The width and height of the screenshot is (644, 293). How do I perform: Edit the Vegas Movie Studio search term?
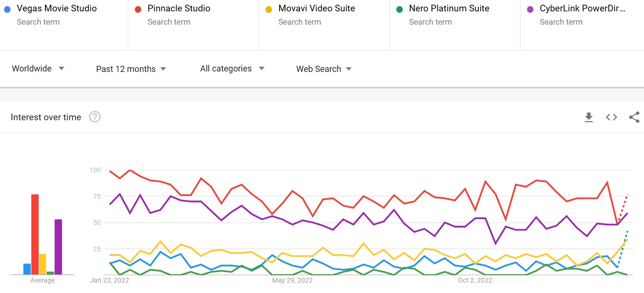57,9
